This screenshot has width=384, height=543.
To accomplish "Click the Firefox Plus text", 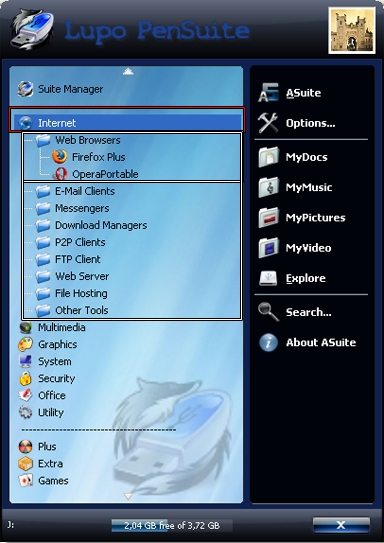I will click(98, 157).
